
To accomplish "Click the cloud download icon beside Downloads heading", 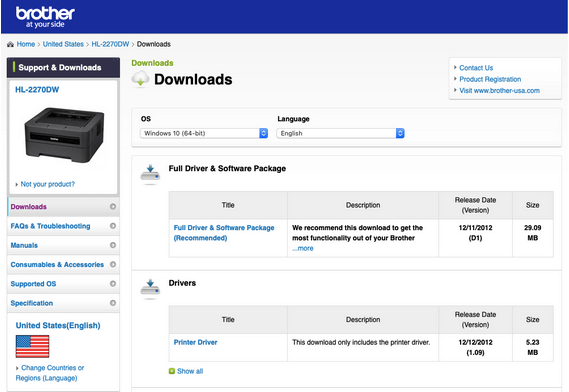I will [x=140, y=79].
